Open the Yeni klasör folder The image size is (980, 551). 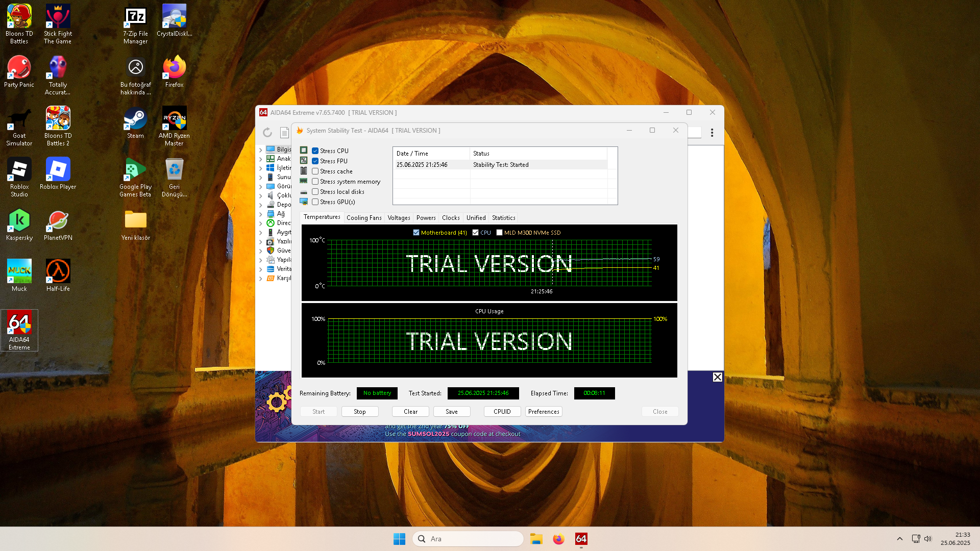pos(135,224)
